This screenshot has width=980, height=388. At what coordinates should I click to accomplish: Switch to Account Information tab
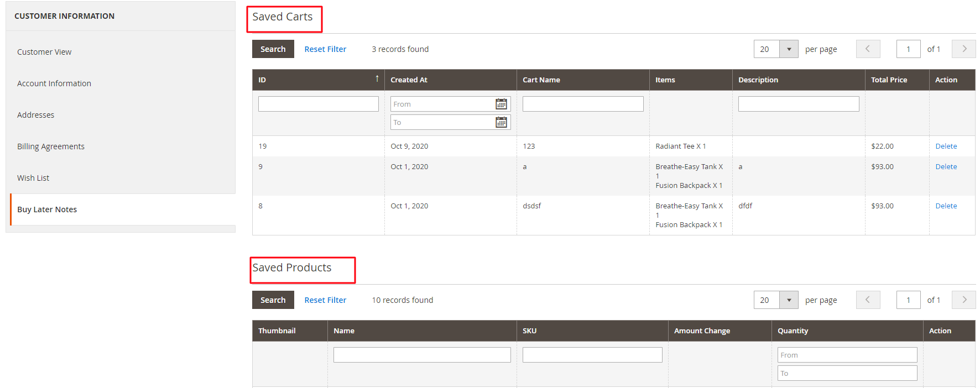pos(54,83)
